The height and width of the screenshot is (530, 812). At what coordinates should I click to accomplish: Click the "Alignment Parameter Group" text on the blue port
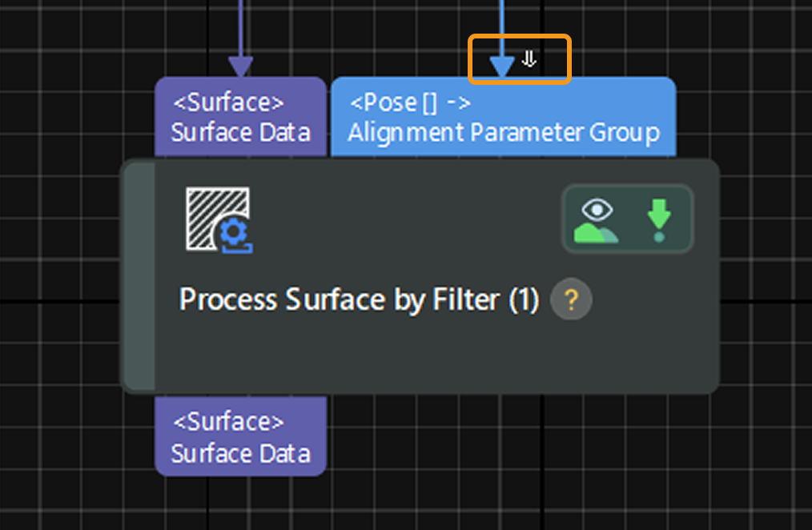[503, 132]
